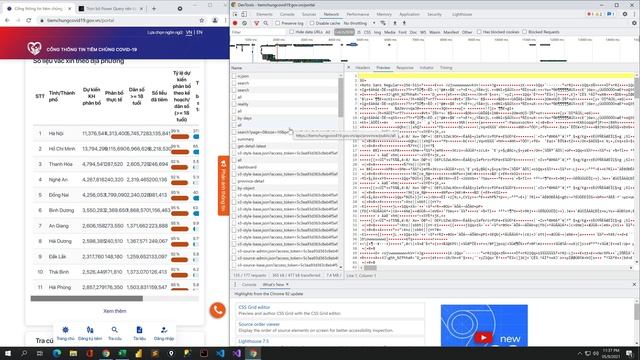The height and width of the screenshot is (360, 640).
Task: Open Response tab of request details
Action: pyautogui.click(x=405, y=68)
